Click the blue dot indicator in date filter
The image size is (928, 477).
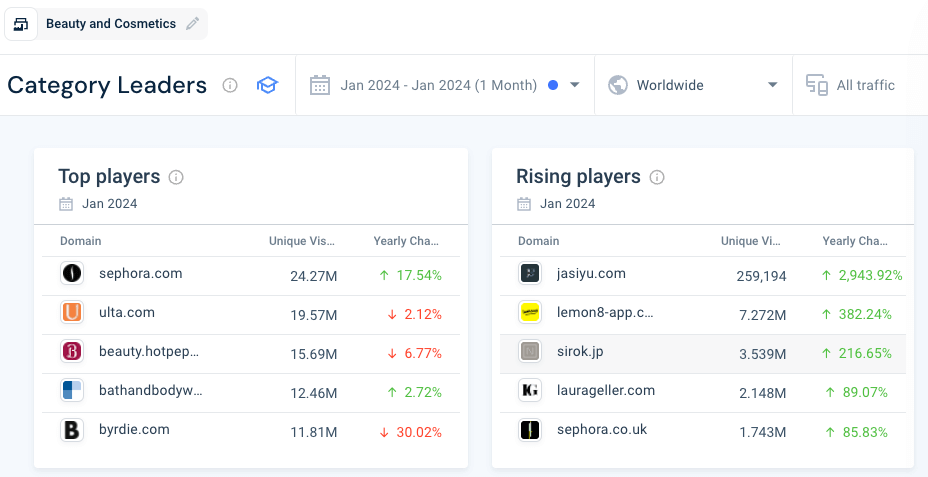pos(553,85)
